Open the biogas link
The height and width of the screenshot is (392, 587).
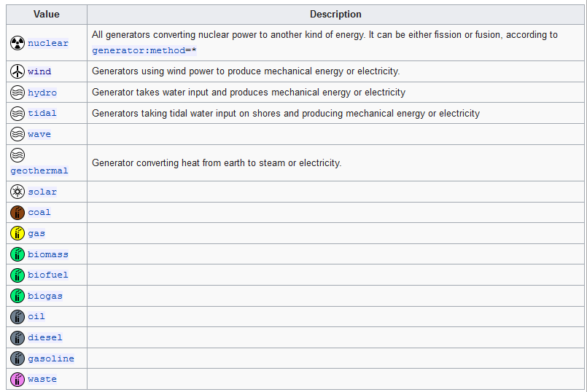[45, 296]
